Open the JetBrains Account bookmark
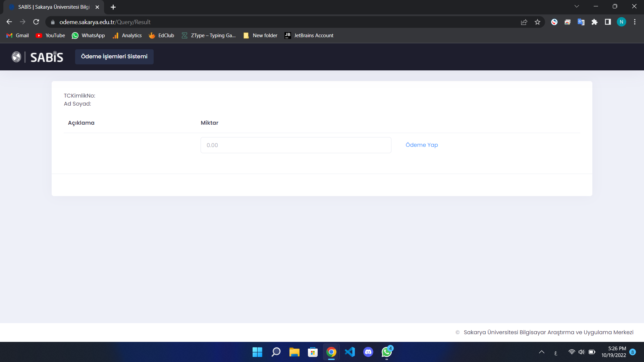 pyautogui.click(x=309, y=36)
